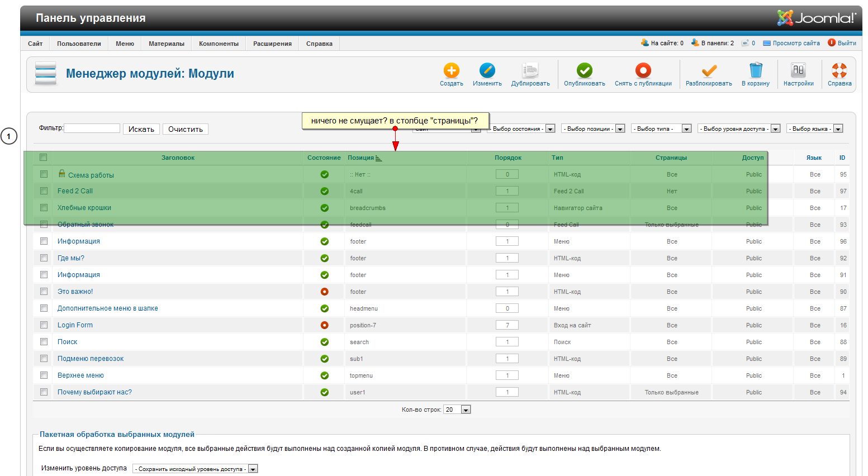Tick the checkbox next to Верхнее меню

tap(44, 375)
